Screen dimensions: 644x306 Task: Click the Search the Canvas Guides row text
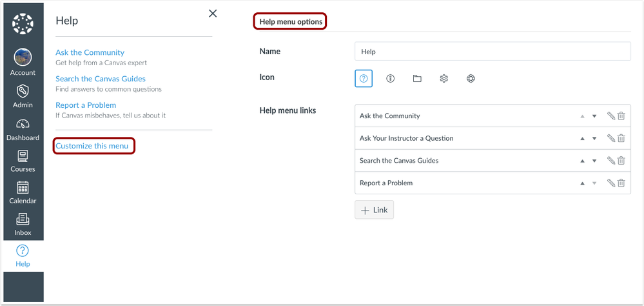point(399,160)
